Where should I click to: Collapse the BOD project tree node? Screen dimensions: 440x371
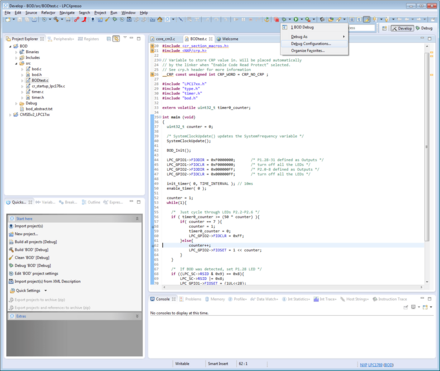(x=10, y=46)
